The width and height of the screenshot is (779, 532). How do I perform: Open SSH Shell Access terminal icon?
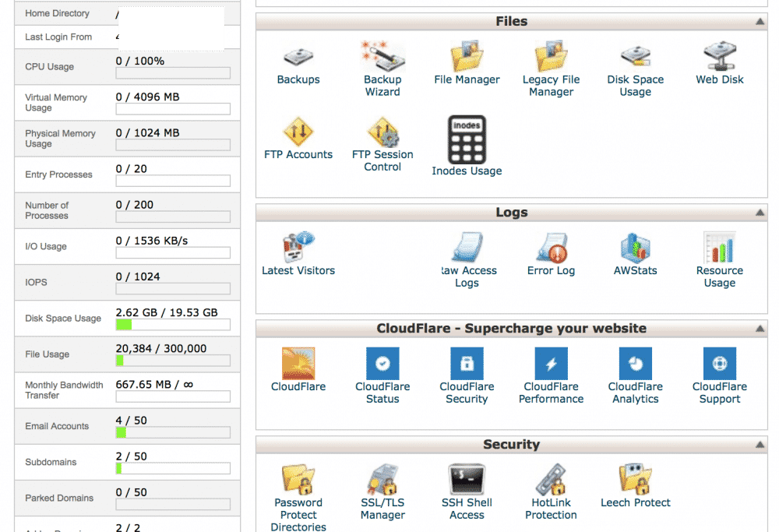point(467,479)
